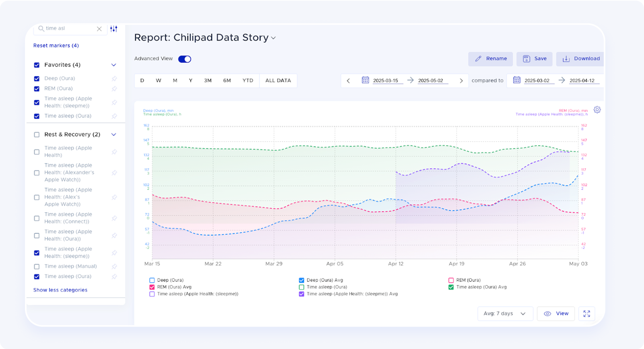Viewport: 644px width, 349px height.
Task: Uncheck REM (Oura) in Favorites
Action: tap(37, 89)
